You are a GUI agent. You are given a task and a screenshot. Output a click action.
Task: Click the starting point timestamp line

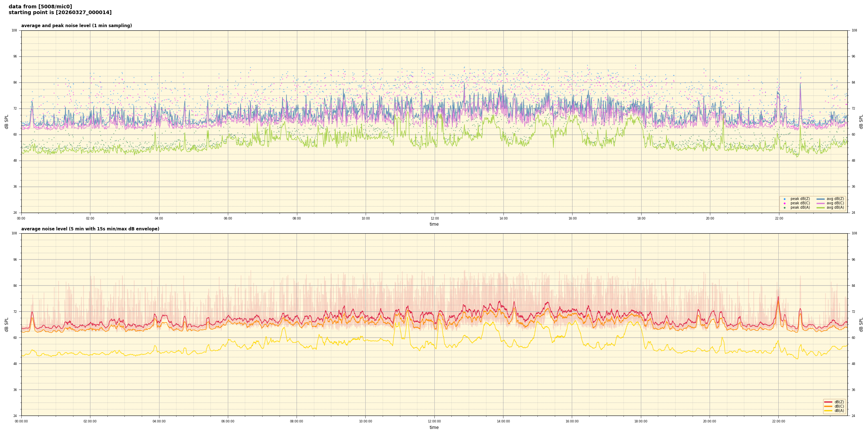(x=60, y=13)
